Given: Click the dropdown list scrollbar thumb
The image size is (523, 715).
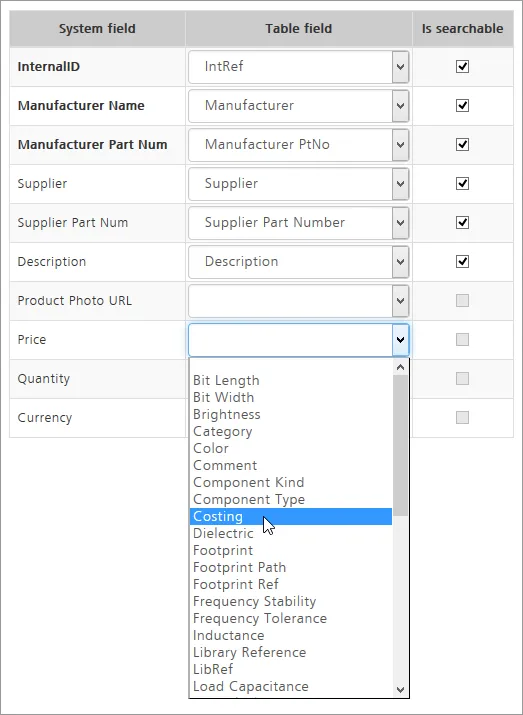Looking at the screenshot, I should [401, 446].
